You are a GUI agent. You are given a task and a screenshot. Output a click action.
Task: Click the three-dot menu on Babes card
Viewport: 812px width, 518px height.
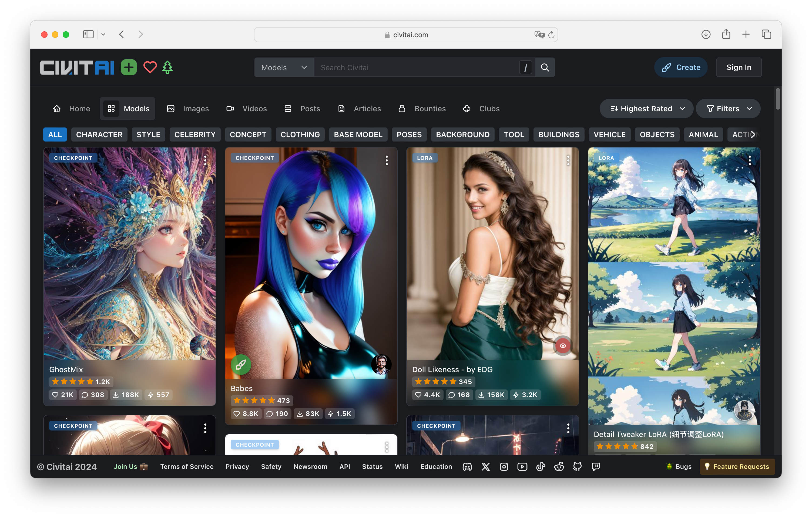[387, 159]
